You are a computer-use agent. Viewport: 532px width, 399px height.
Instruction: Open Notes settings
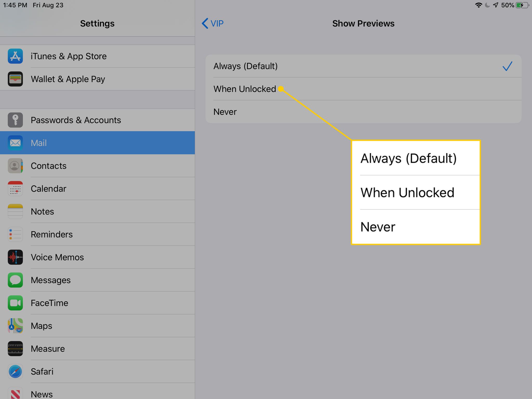pos(42,210)
